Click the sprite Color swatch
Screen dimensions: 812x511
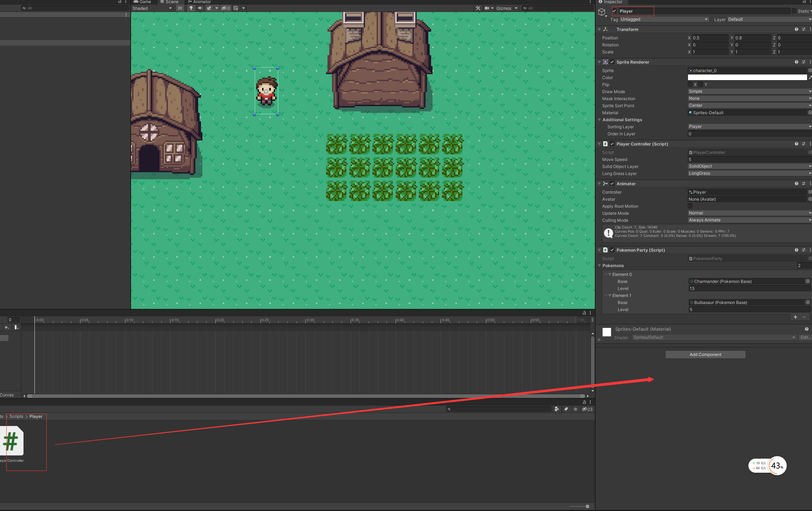click(x=747, y=77)
